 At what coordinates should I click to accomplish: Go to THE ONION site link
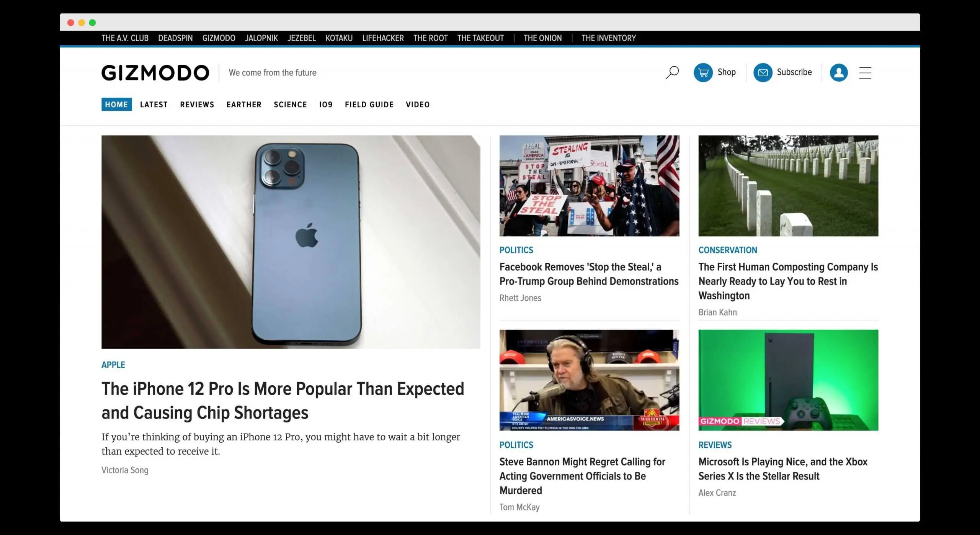coord(542,38)
